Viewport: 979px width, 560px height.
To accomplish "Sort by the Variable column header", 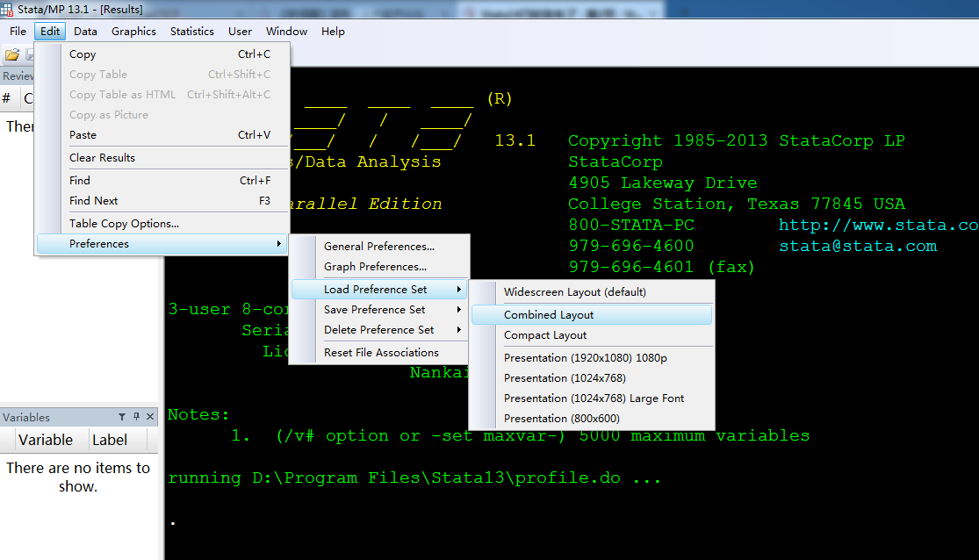I will pos(46,440).
